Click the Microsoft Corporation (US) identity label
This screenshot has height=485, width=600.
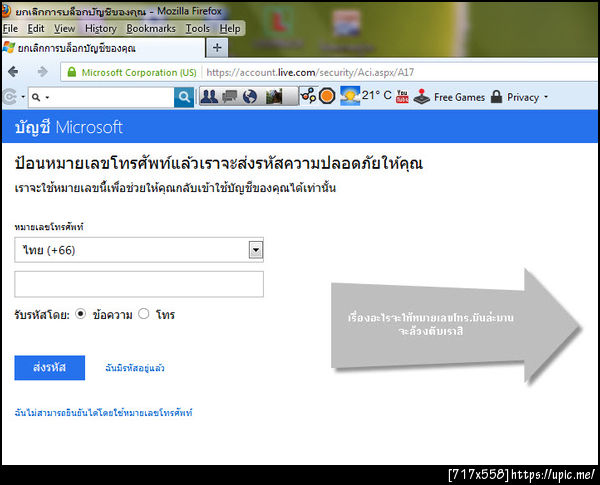[x=139, y=72]
